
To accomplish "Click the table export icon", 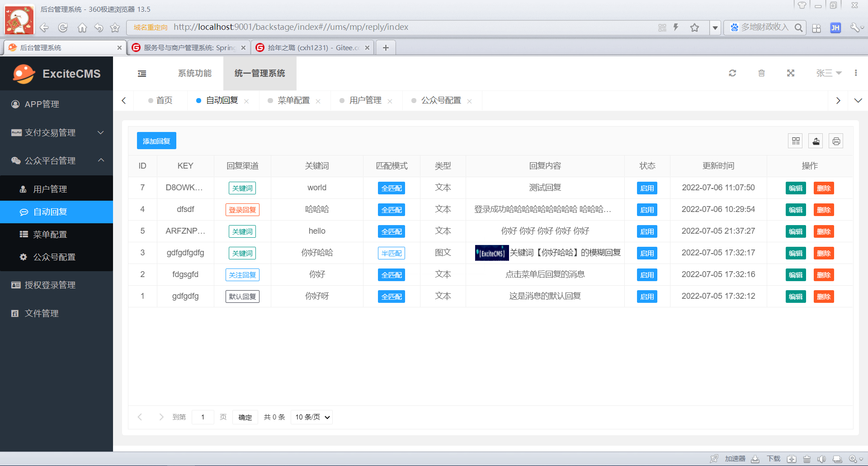I will 816,141.
